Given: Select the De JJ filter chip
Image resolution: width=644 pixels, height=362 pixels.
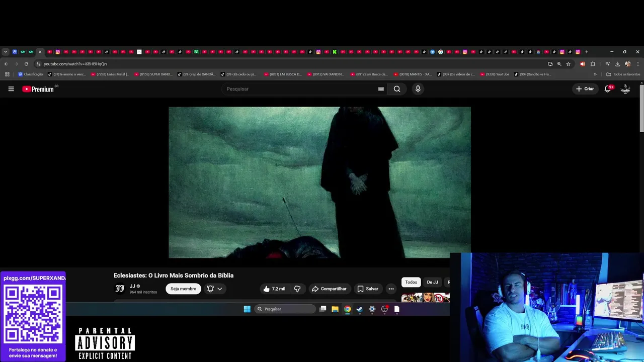Looking at the screenshot, I should coord(432,282).
